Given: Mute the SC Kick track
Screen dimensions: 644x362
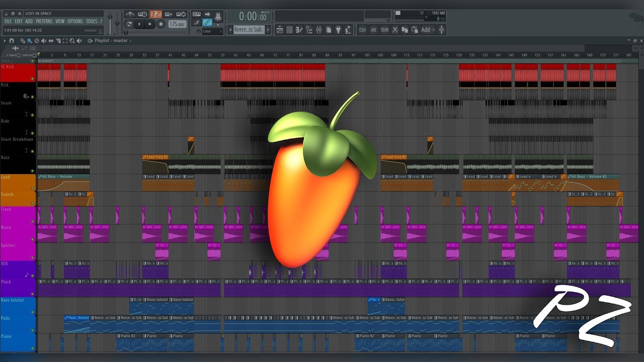Looking at the screenshot, I should (33, 79).
